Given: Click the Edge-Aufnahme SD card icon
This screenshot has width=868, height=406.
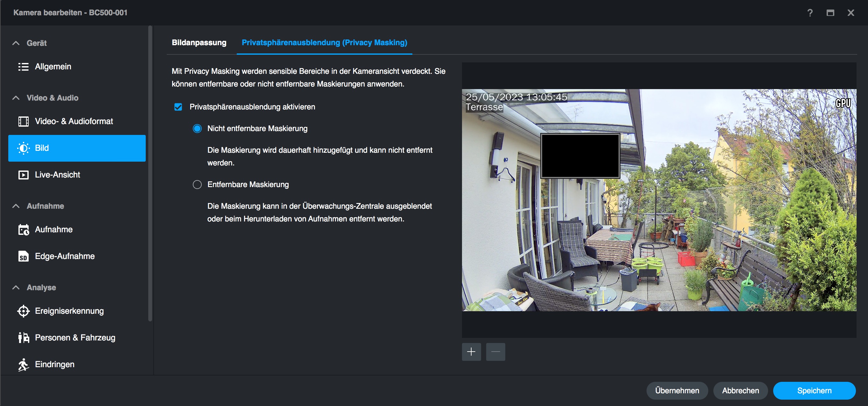Looking at the screenshot, I should [23, 256].
